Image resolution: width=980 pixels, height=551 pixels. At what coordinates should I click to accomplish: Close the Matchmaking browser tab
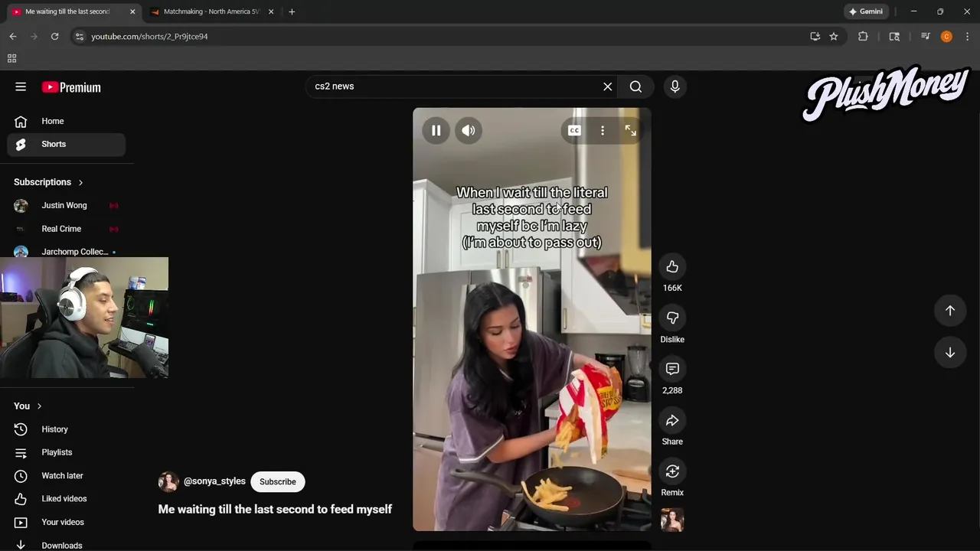pos(270,11)
